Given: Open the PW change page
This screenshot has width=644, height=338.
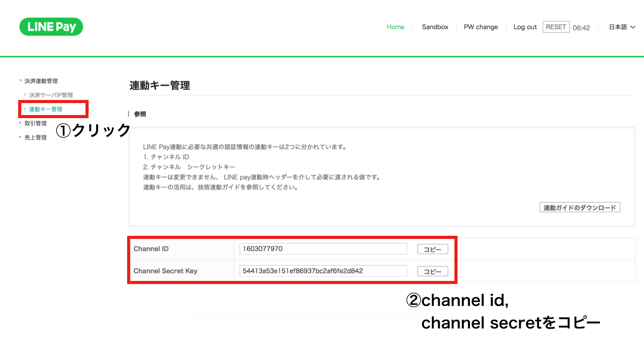Looking at the screenshot, I should [x=481, y=27].
